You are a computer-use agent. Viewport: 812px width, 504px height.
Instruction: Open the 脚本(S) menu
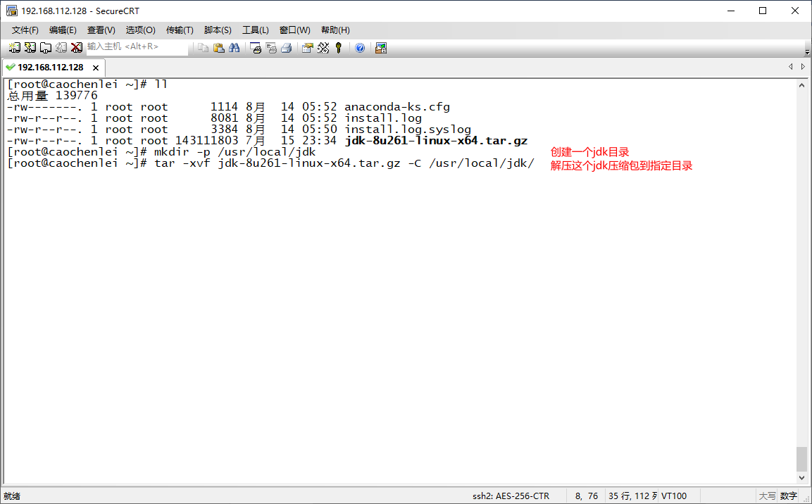point(218,30)
